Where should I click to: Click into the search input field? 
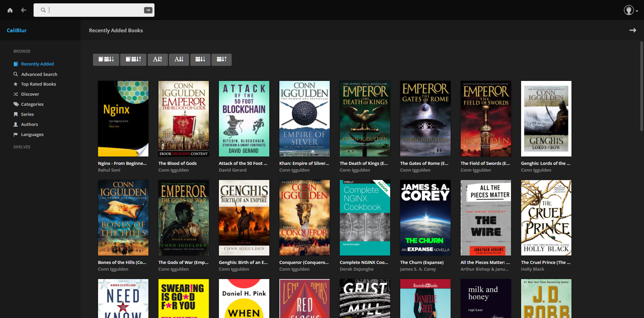point(94,10)
